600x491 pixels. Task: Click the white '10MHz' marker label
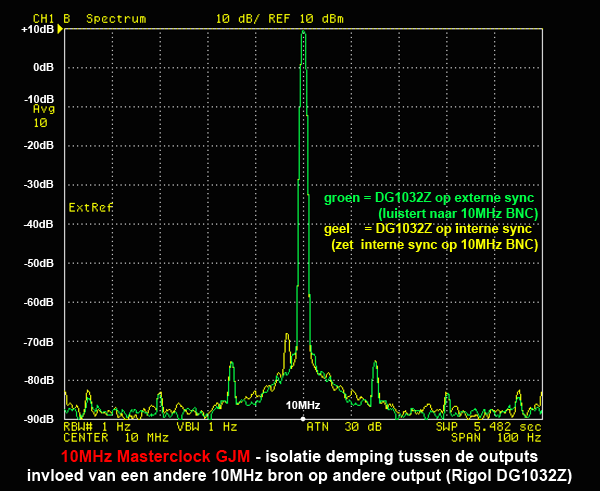[x=303, y=405]
